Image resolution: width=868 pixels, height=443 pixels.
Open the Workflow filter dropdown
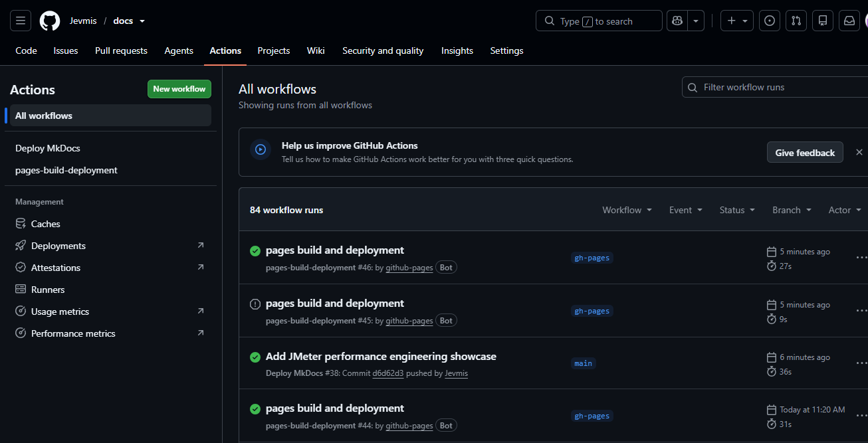click(627, 210)
